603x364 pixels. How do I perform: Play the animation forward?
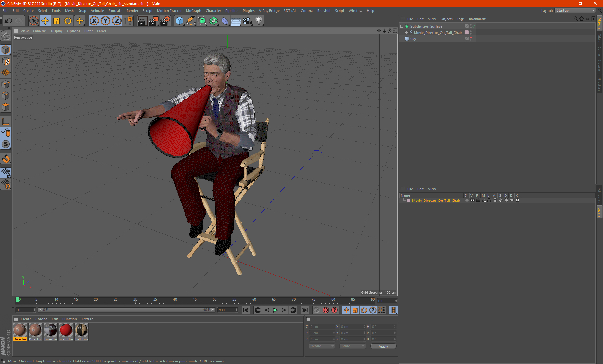click(x=275, y=310)
